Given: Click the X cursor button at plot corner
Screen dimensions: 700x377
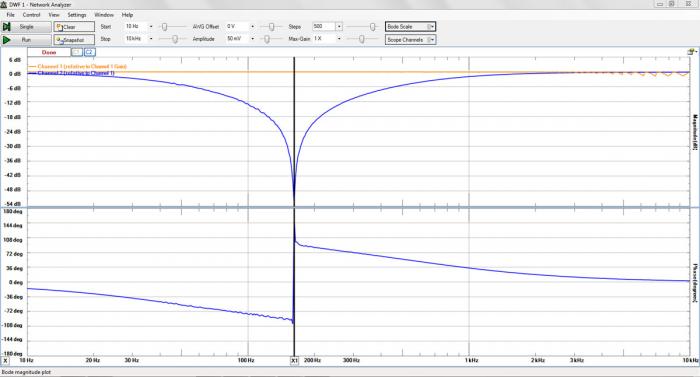Looking at the screenshot, I should point(5,360).
